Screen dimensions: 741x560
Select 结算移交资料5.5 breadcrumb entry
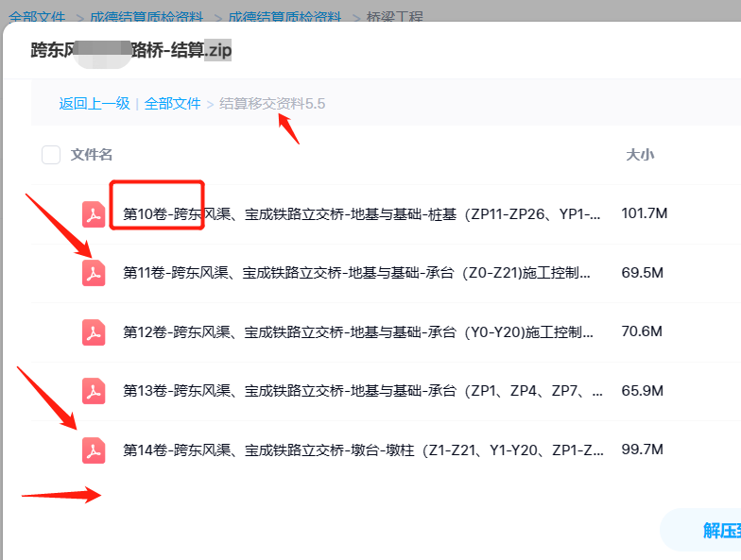point(272,104)
